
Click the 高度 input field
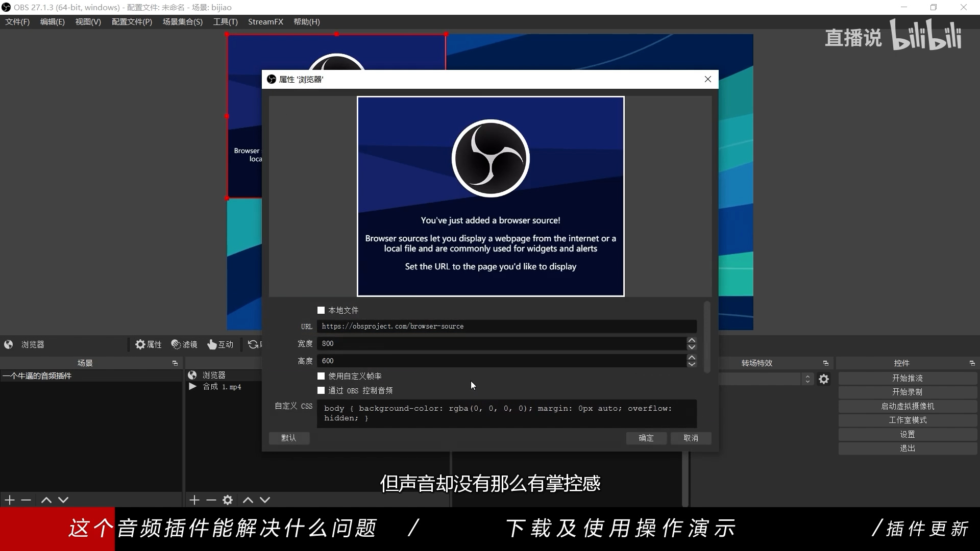point(502,361)
